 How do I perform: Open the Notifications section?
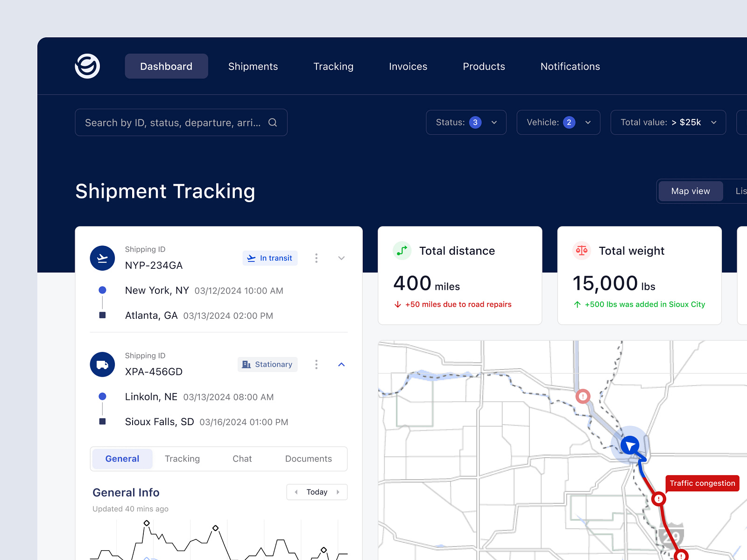point(570,66)
